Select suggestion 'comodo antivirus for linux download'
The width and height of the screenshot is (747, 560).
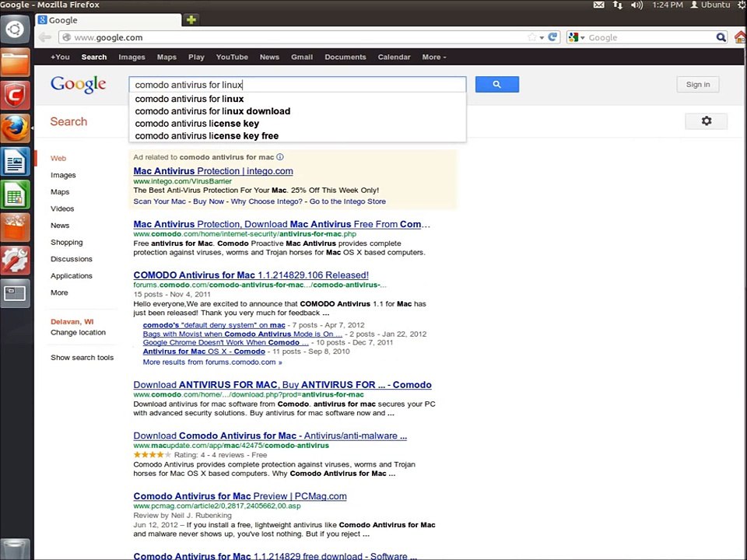[x=212, y=111]
